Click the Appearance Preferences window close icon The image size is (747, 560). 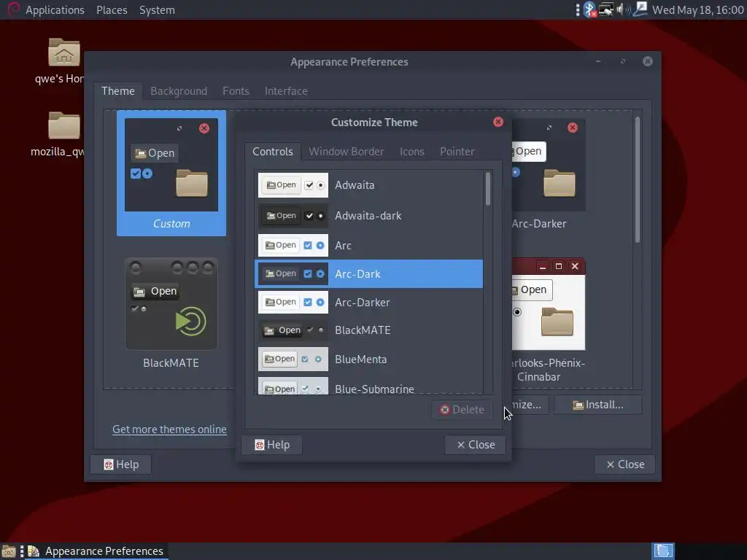(648, 61)
